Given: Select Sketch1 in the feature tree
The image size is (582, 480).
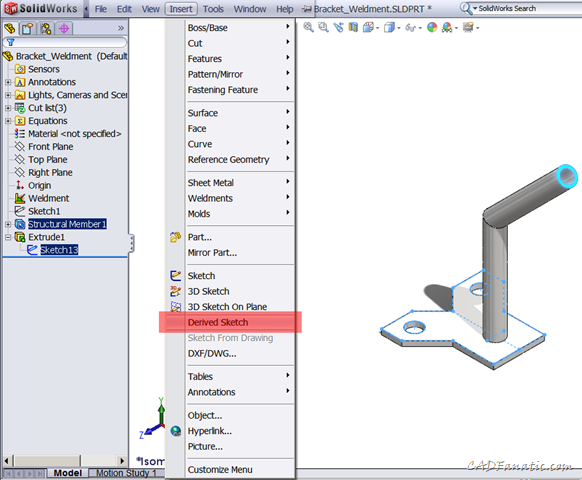Looking at the screenshot, I should pos(44,211).
